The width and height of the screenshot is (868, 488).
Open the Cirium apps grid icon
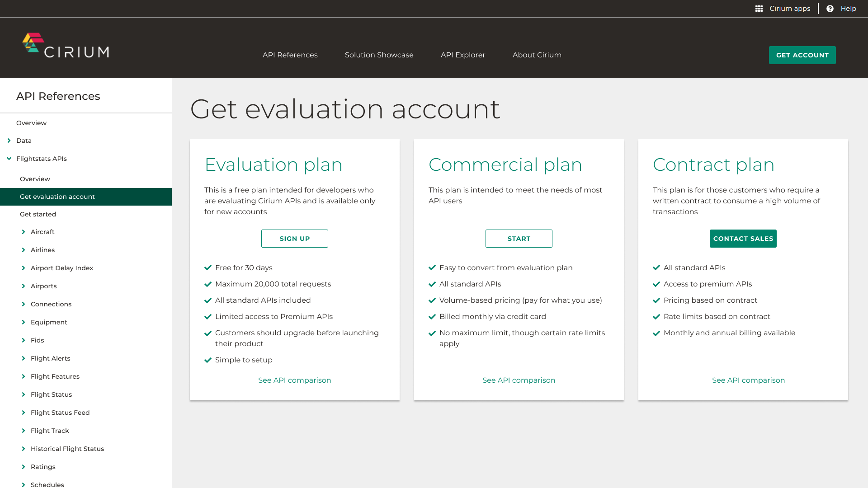tap(759, 9)
